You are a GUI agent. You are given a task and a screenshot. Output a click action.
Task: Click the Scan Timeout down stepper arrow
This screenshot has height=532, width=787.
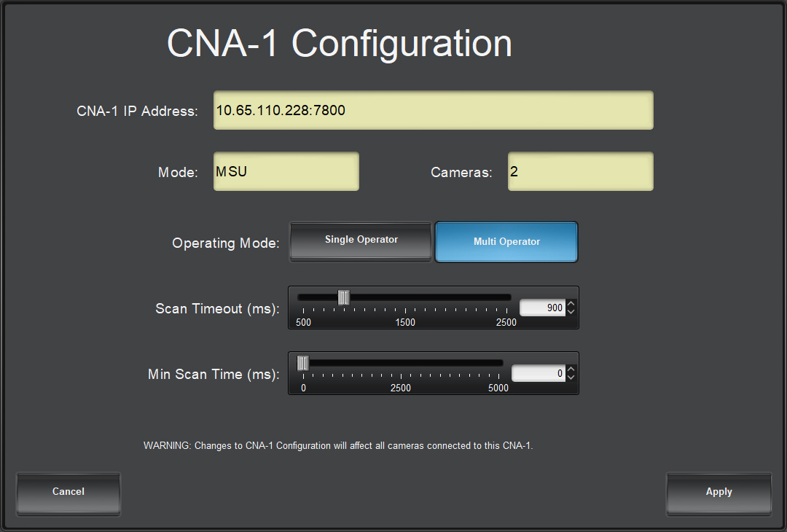tap(571, 312)
